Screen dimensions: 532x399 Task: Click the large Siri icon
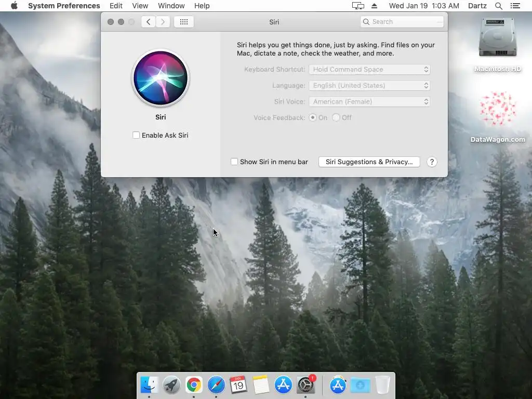tap(161, 78)
